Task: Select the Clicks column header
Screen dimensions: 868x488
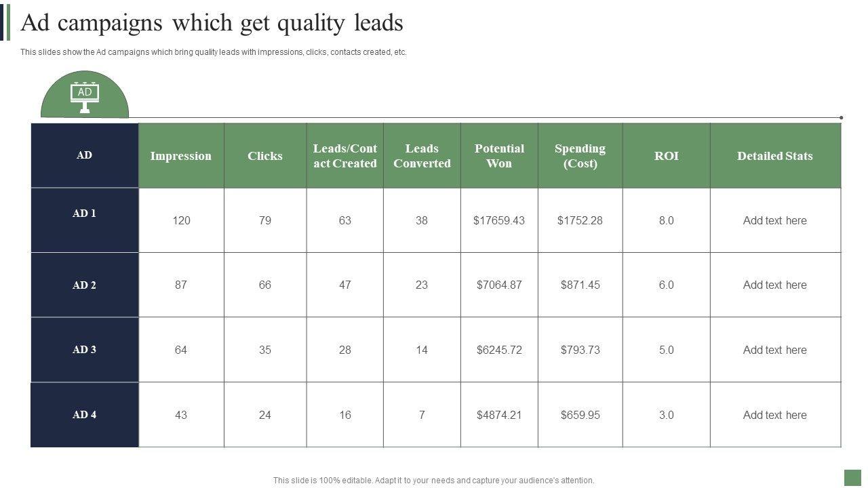Action: pyautogui.click(x=265, y=156)
